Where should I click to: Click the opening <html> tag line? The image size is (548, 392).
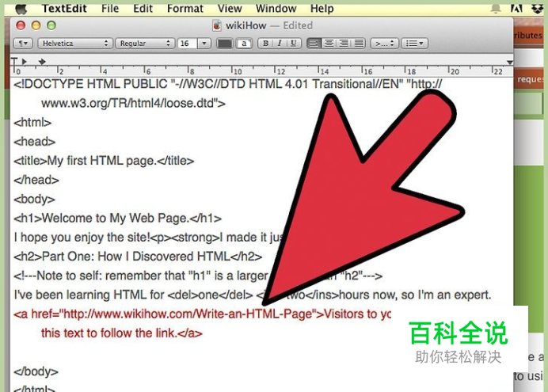point(32,122)
